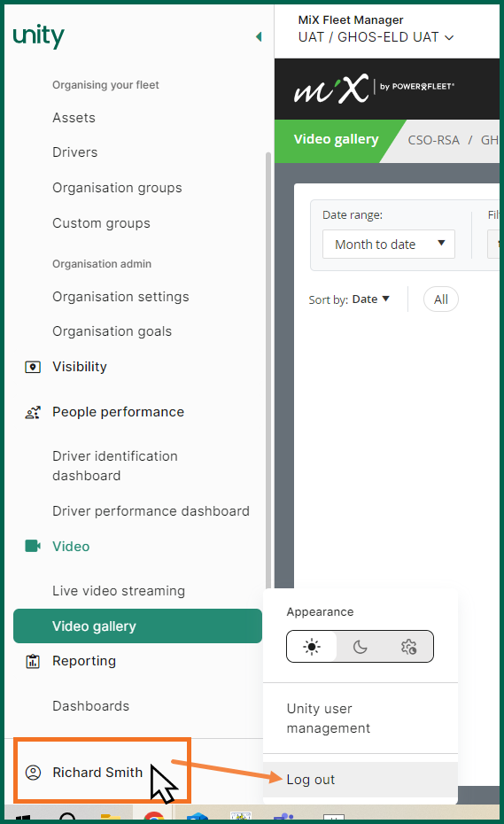Open Live video streaming
The image size is (504, 824).
118,591
